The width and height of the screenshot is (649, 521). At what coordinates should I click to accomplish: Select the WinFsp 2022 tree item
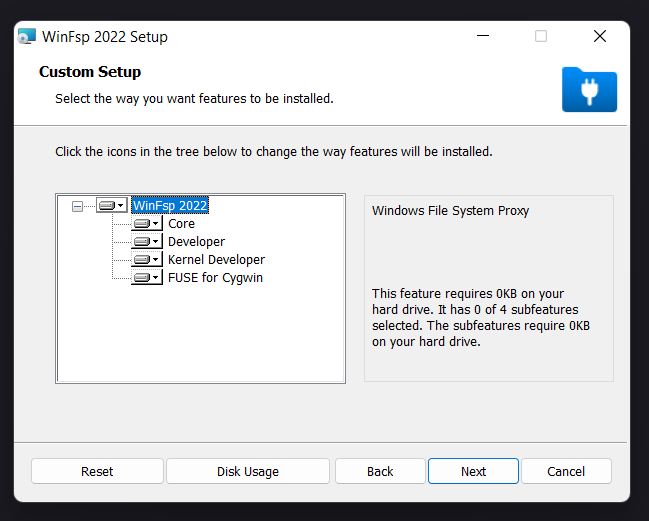tap(170, 205)
